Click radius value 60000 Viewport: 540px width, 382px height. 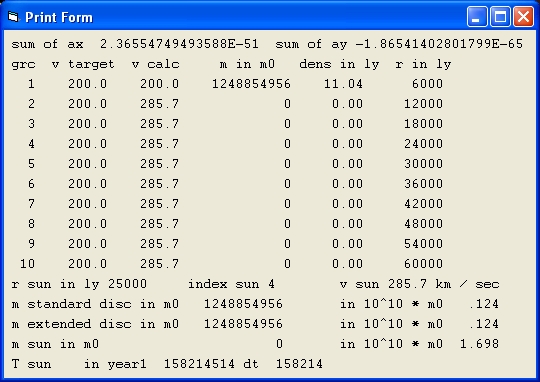coord(423,264)
